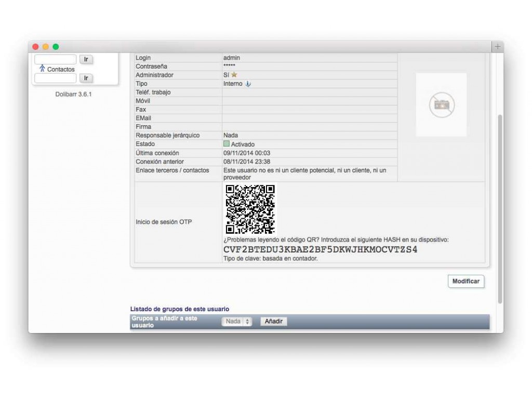Click the date 09/11/2014 00:03

(247, 153)
